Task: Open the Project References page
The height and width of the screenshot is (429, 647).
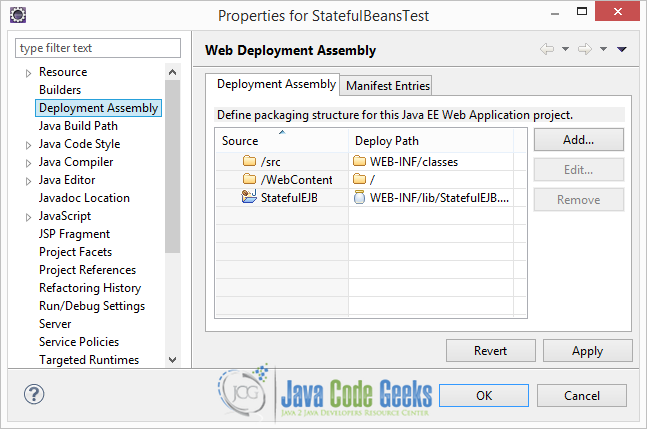Action: pos(87,270)
